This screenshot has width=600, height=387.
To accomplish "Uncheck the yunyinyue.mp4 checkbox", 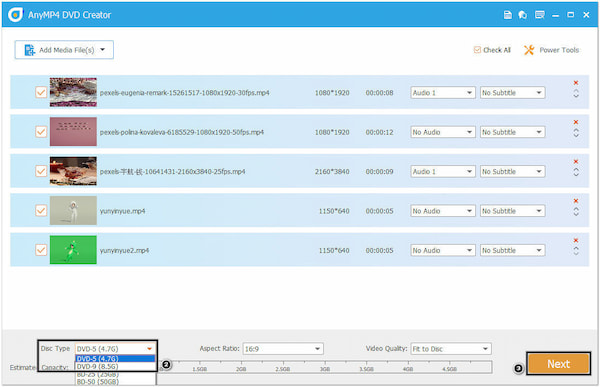I will point(41,211).
